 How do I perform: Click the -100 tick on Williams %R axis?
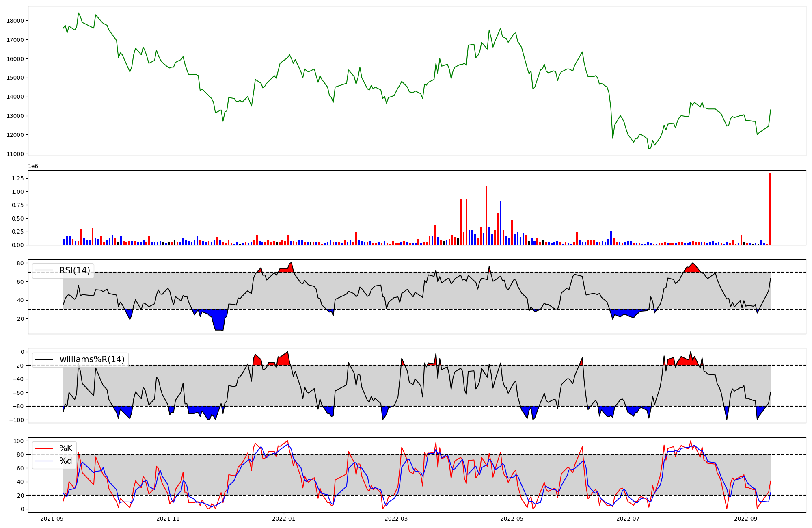point(16,420)
